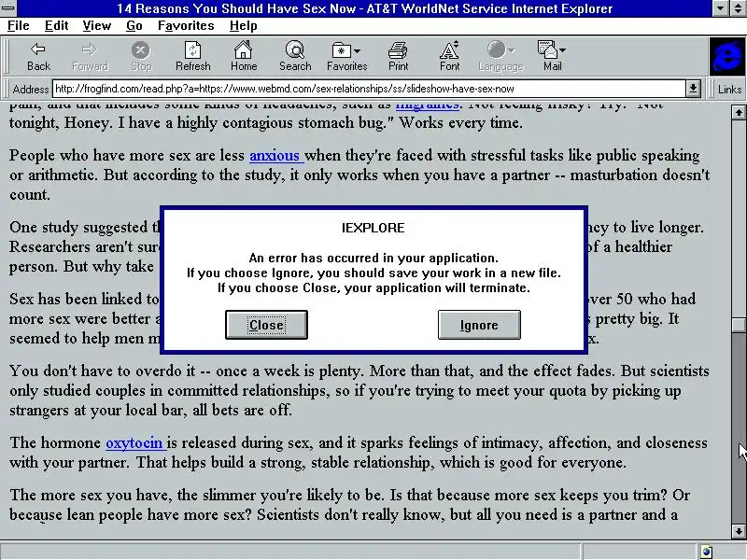Image resolution: width=747 pixels, height=560 pixels.
Task: Reload the page with Refresh icon
Action: 192,56
